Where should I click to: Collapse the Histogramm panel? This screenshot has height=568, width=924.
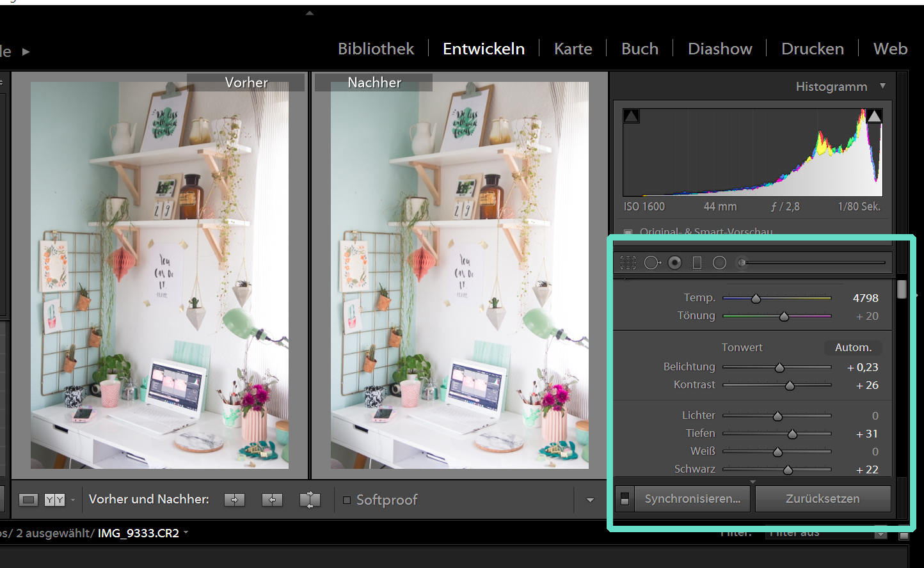tap(883, 86)
